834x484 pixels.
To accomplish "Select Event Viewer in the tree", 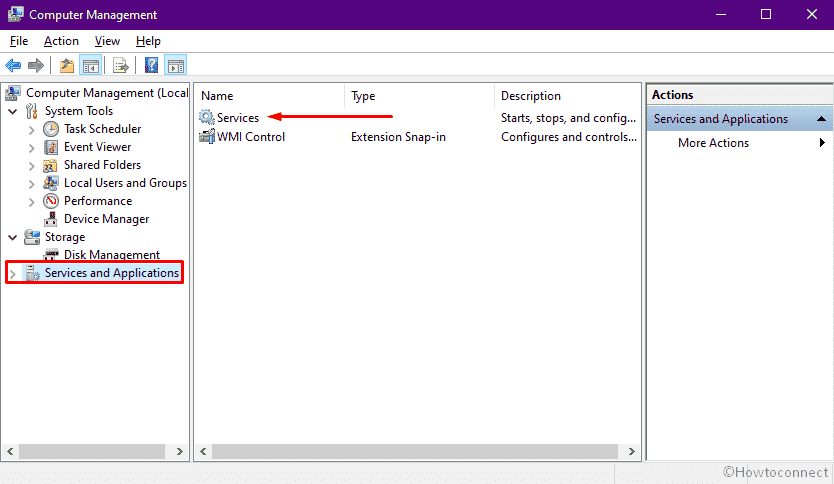I will (x=97, y=147).
